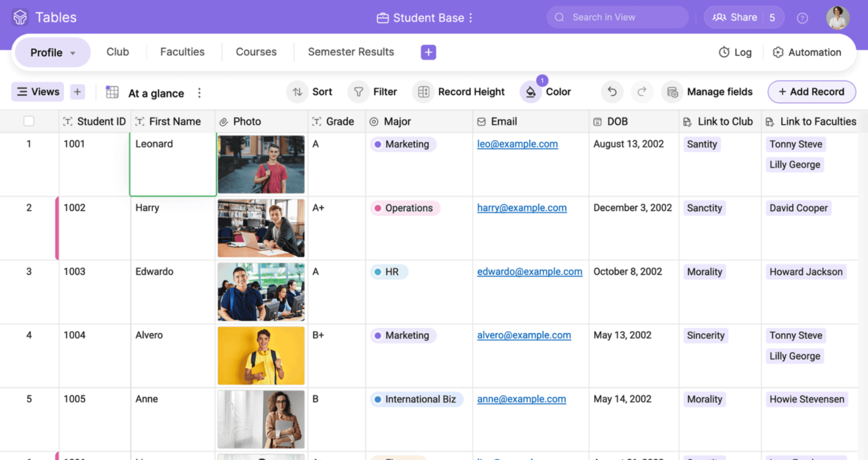
Task: Open the Student Base options menu
Action: point(471,18)
